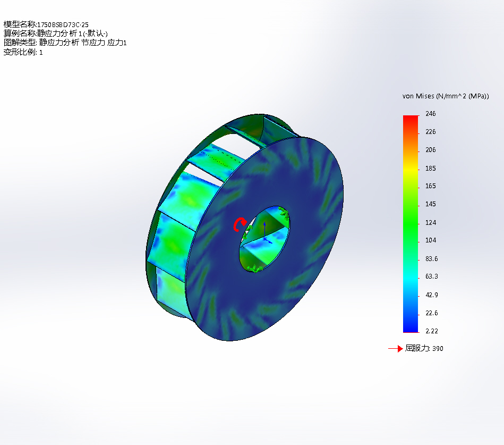Click the 83.6 legend value
Image resolution: width=504 pixels, height=445 pixels.
click(431, 258)
